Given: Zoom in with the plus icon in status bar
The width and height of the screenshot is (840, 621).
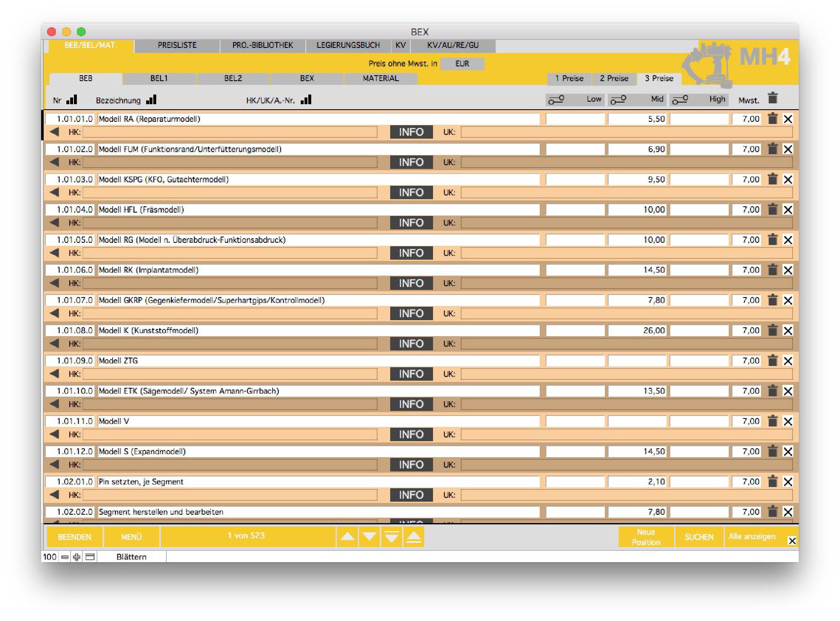Looking at the screenshot, I should 76,557.
